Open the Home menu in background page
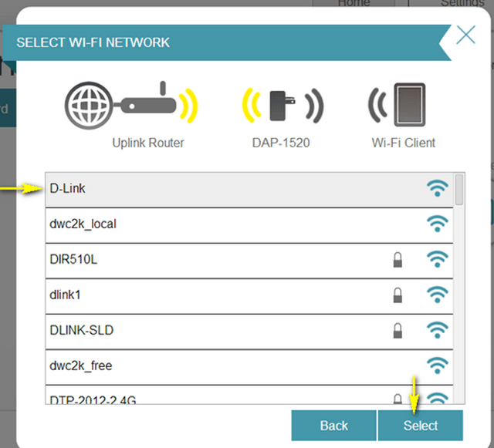 [354, 3]
